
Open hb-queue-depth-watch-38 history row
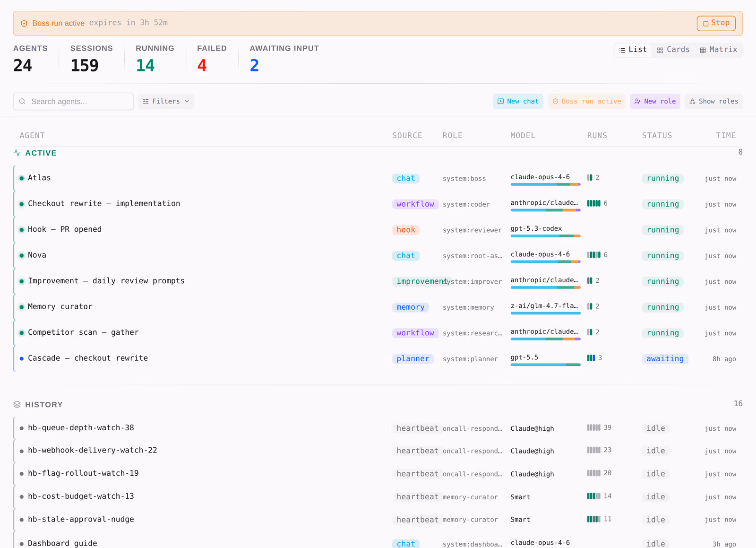click(378, 428)
